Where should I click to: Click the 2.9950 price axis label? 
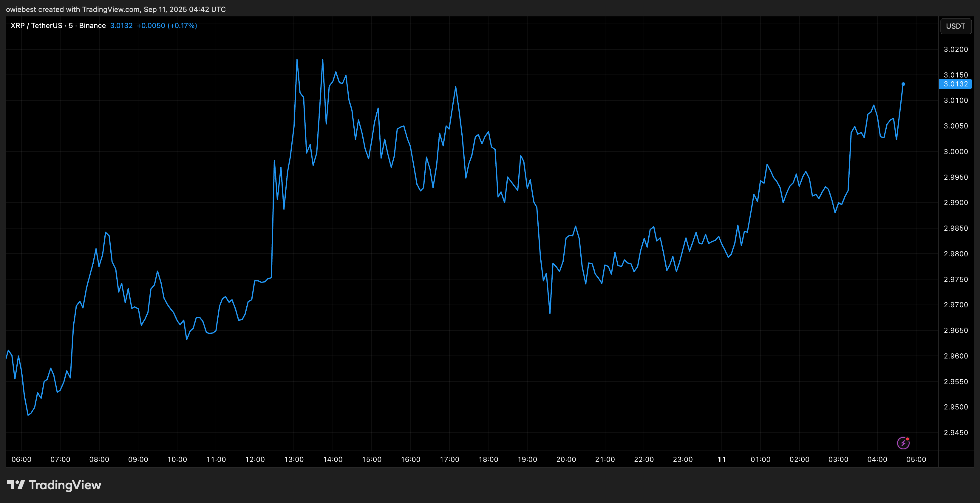point(956,177)
